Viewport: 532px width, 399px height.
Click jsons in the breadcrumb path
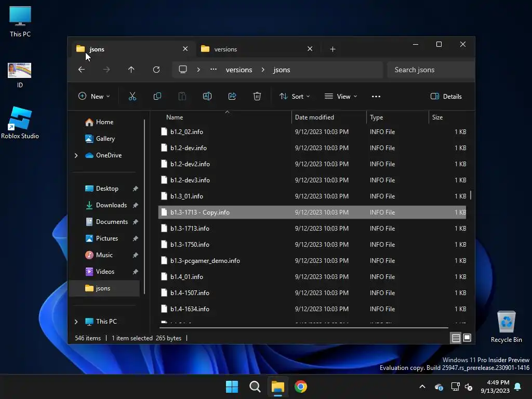pos(282,70)
